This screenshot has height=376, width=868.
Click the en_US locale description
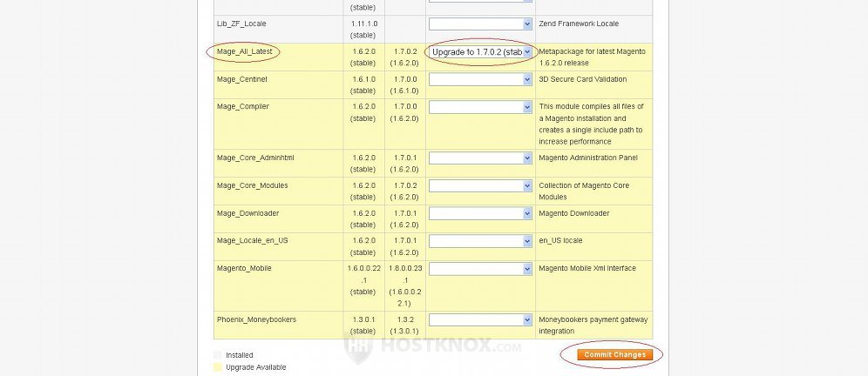pyautogui.click(x=560, y=240)
